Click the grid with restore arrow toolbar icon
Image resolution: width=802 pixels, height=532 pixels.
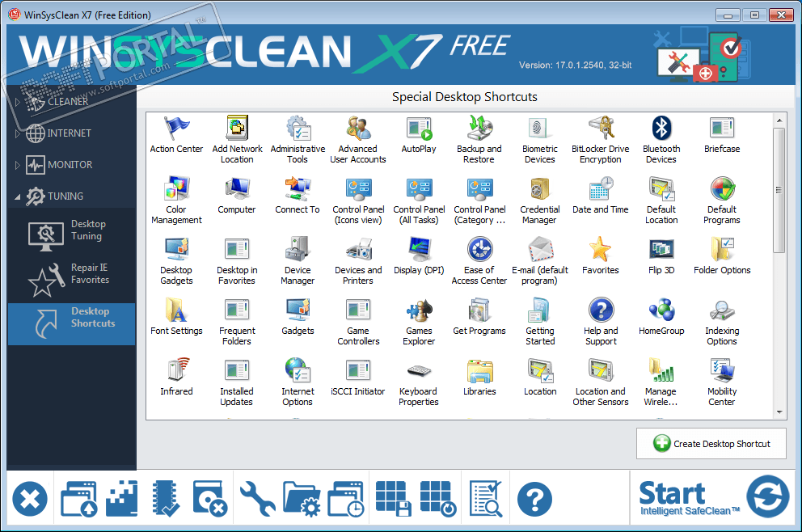point(438,499)
